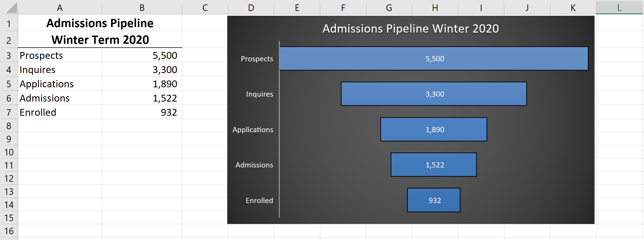This screenshot has height=240, width=644.
Task: Select row 4 header
Action: click(9, 70)
